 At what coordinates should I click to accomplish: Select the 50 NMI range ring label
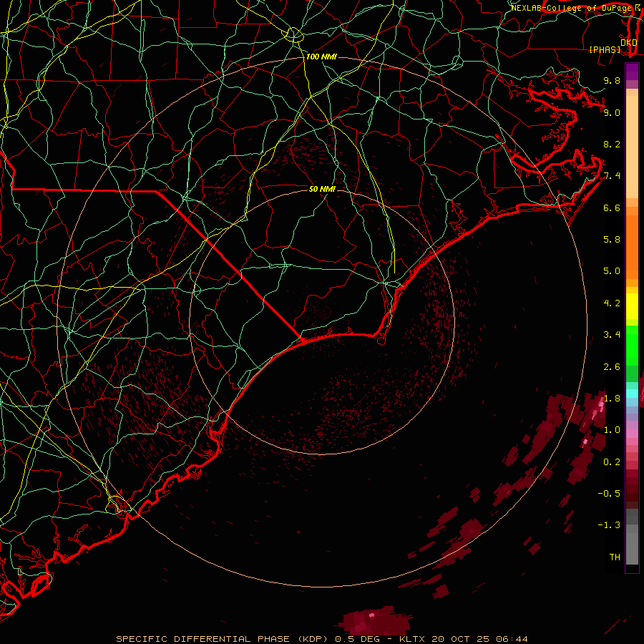pos(323,189)
